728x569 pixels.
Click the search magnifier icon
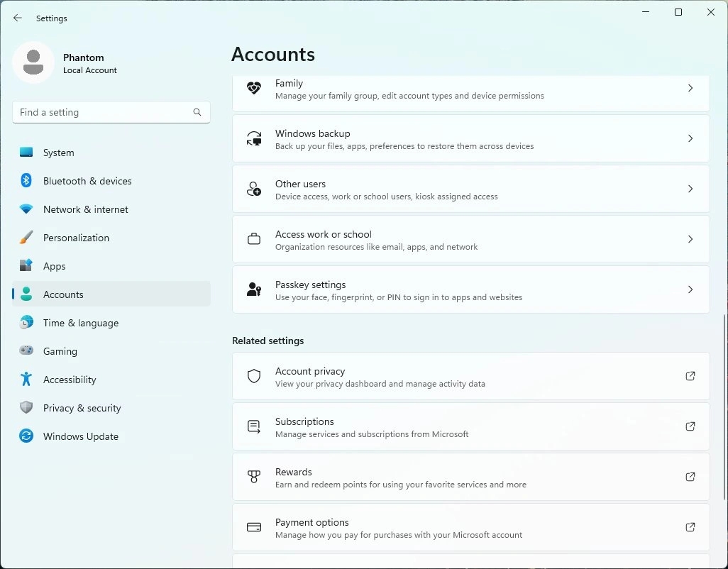197,112
